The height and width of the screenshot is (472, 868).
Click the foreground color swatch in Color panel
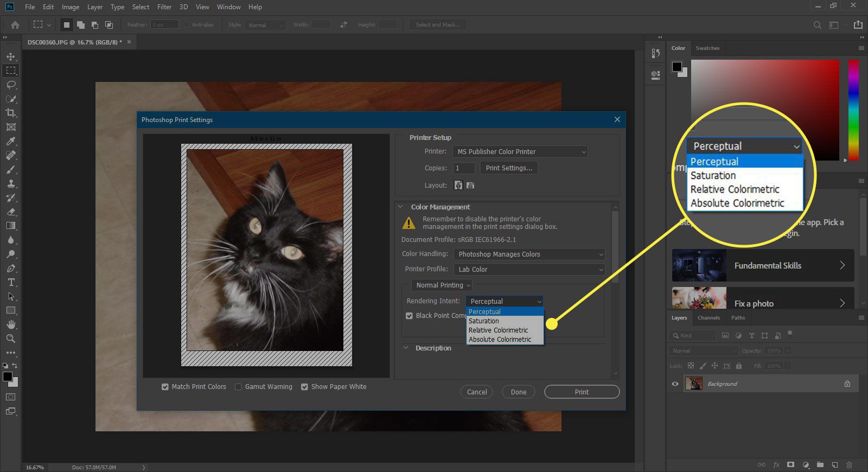coord(677,67)
